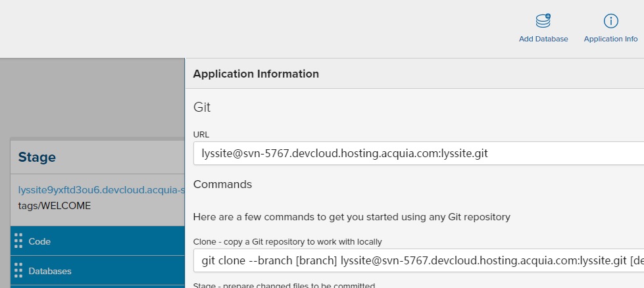
Task: Open the Code section row
Action: pyautogui.click(x=99, y=241)
